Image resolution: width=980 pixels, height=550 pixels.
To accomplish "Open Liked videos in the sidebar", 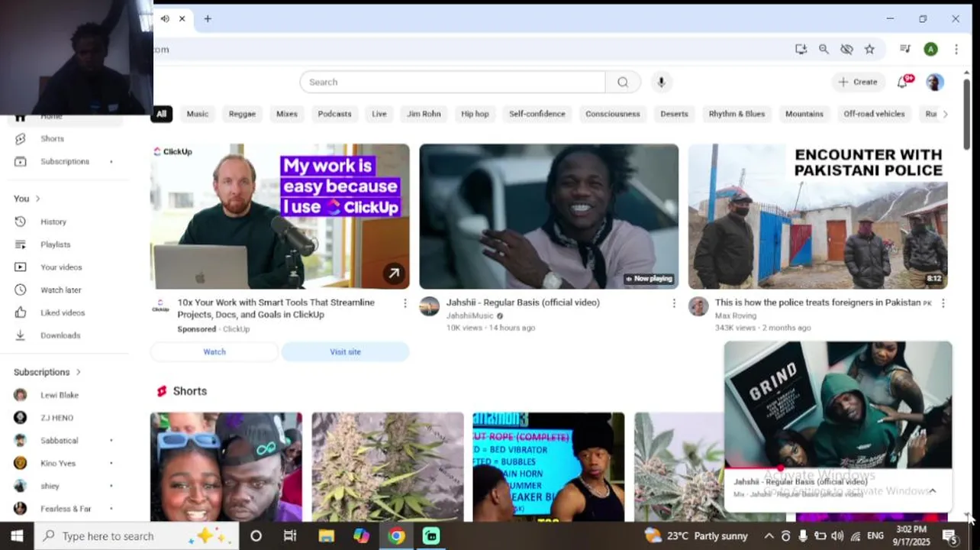I will click(64, 312).
